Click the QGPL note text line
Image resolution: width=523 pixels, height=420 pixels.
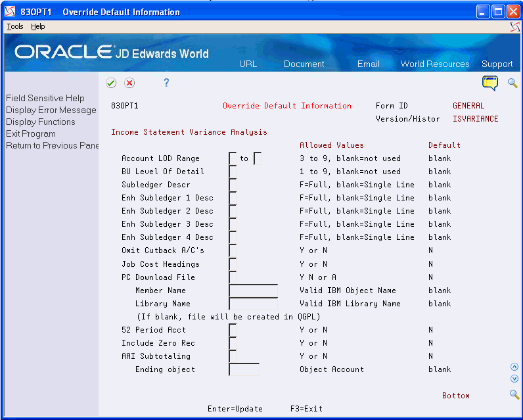(x=229, y=317)
